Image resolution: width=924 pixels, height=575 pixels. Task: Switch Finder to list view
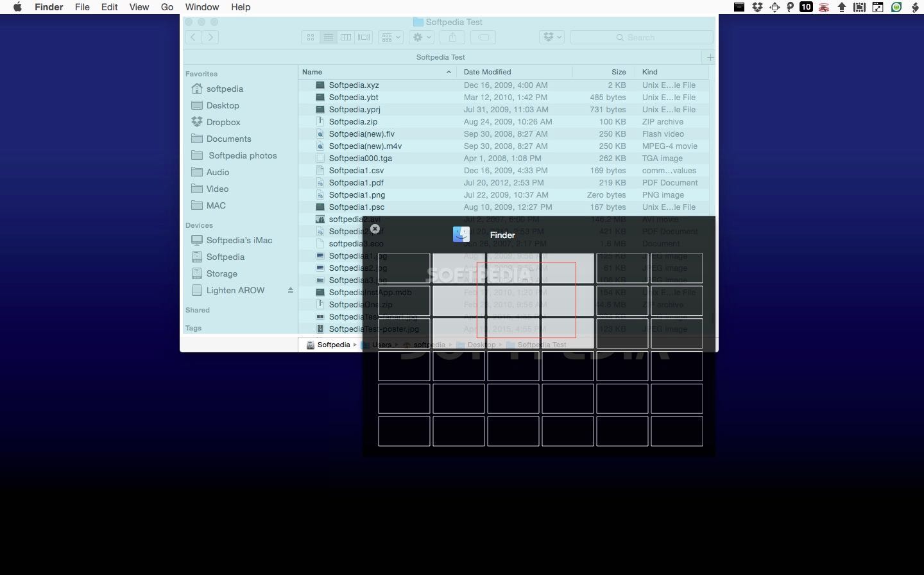click(329, 37)
